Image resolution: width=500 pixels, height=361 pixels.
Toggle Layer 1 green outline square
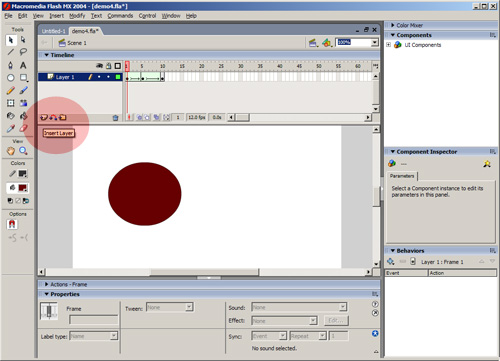118,77
